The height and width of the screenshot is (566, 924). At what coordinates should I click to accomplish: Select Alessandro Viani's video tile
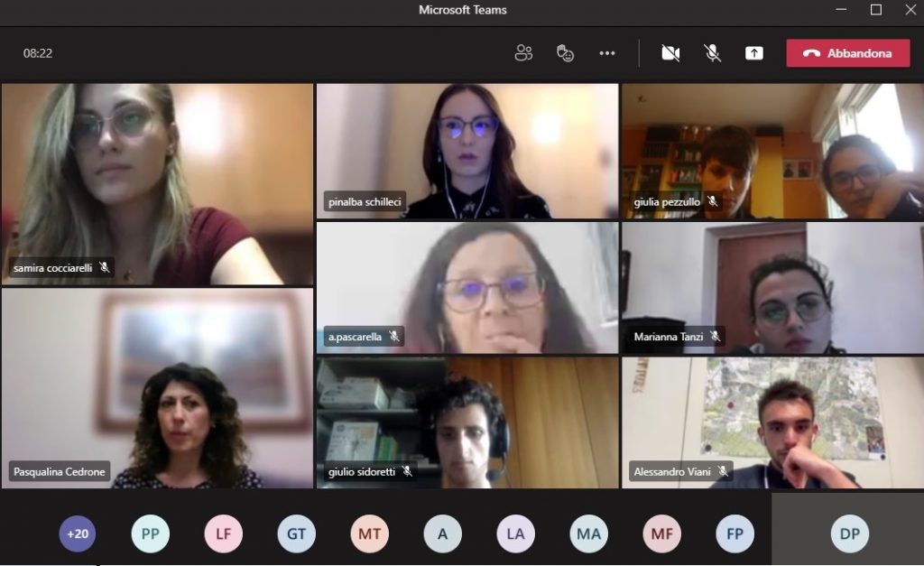tap(772, 422)
